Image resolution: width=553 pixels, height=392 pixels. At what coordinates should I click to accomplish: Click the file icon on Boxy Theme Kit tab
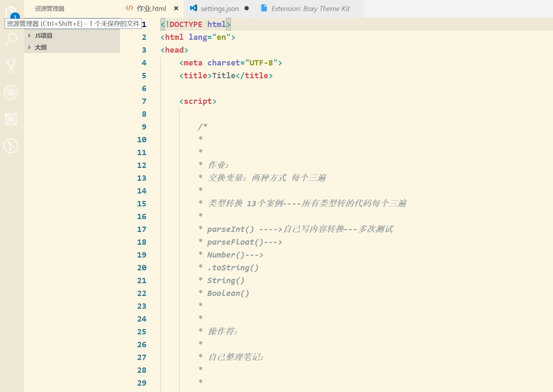tap(264, 8)
